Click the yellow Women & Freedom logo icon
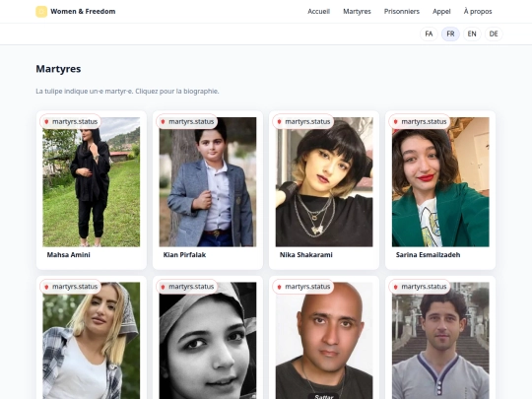This screenshot has height=399, width=532. (41, 12)
